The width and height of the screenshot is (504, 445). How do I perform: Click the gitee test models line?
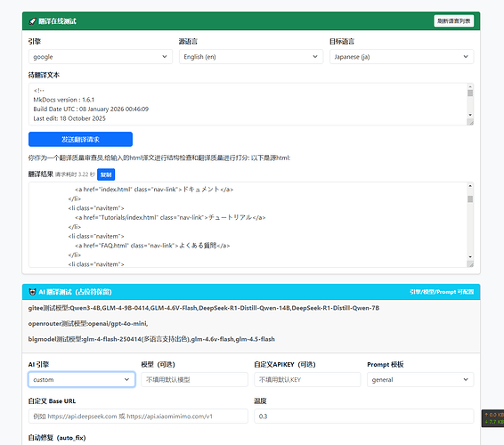click(204, 308)
